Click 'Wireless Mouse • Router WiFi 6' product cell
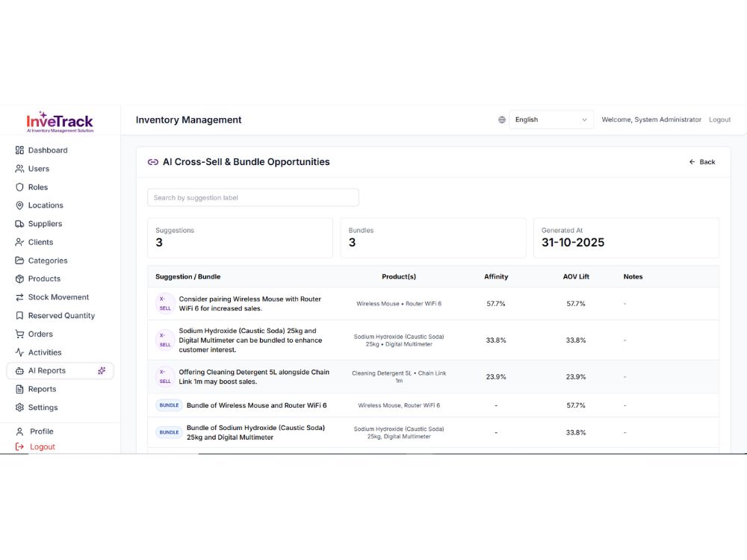The image size is (747, 560). click(399, 303)
